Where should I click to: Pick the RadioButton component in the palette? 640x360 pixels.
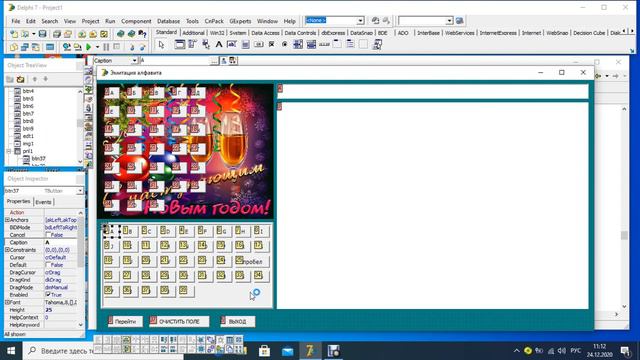click(x=284, y=45)
